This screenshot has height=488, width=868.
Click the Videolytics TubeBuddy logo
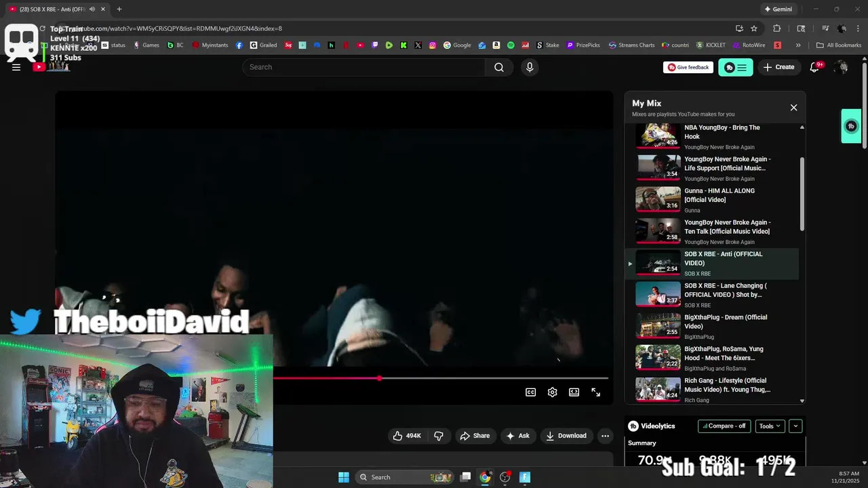tap(633, 426)
